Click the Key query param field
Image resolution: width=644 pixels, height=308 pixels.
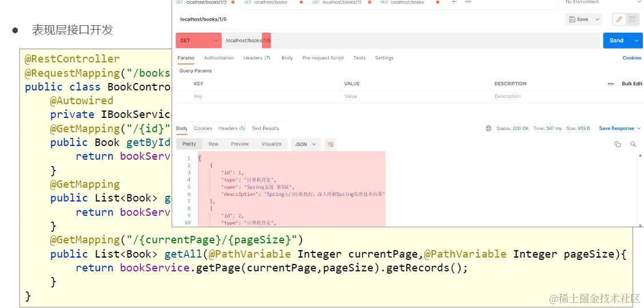tap(265, 96)
